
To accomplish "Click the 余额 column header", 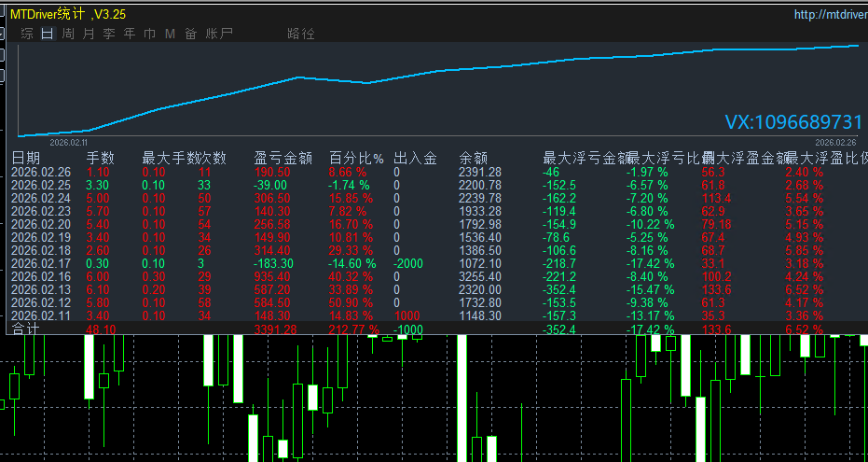I will [473, 159].
